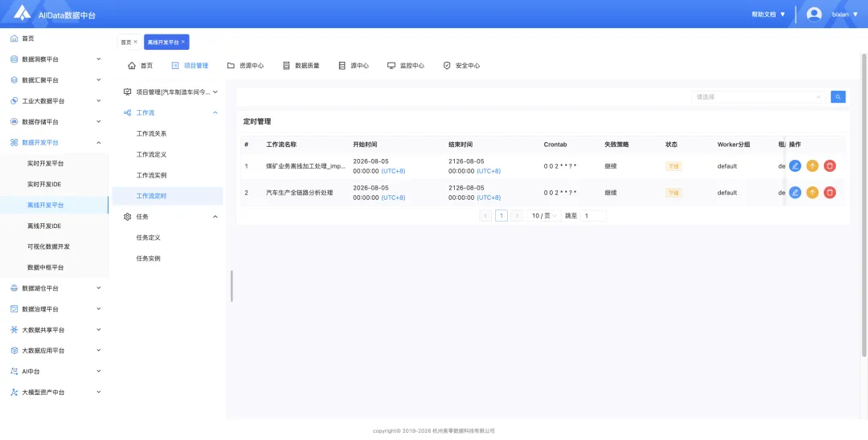Open the 10/页 page size dropdown
The image size is (868, 440).
point(542,215)
